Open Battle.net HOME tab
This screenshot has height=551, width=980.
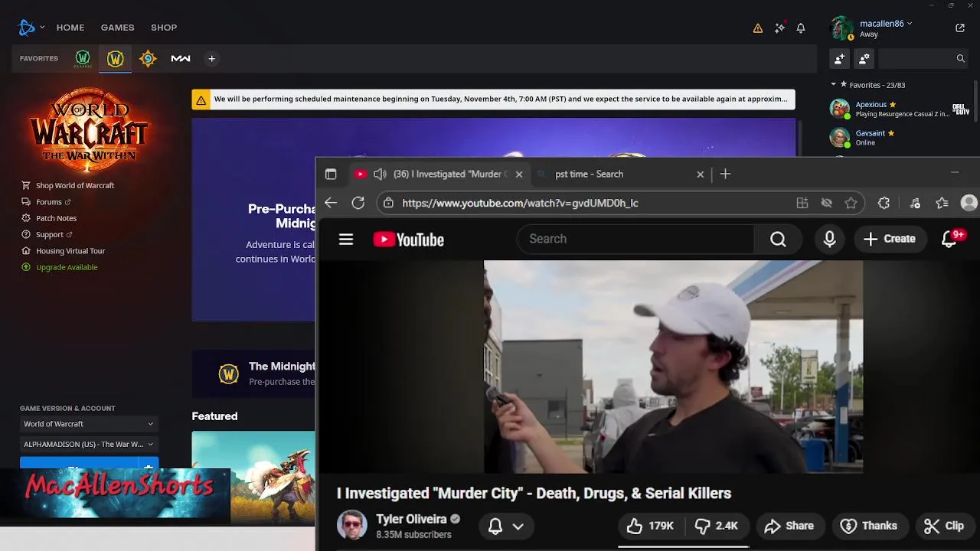click(x=70, y=28)
